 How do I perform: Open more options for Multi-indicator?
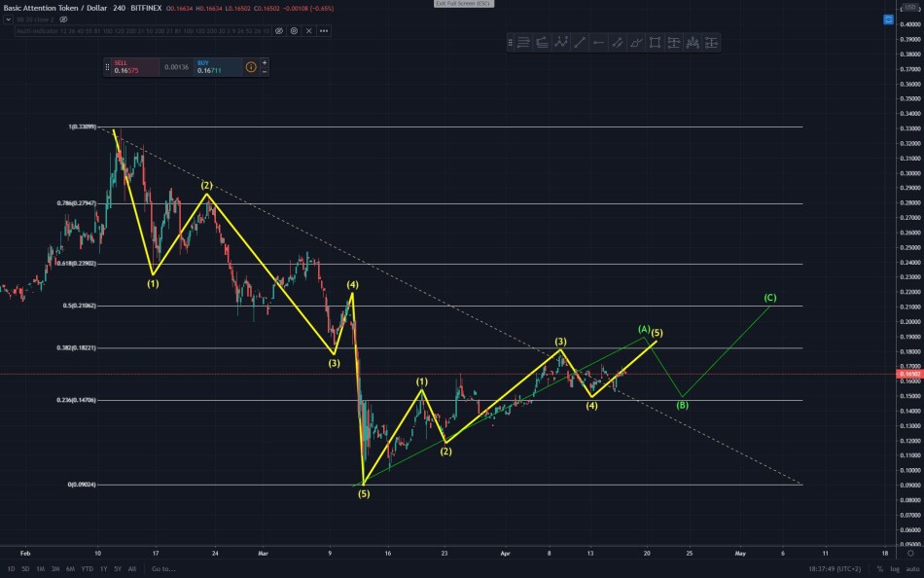point(324,31)
